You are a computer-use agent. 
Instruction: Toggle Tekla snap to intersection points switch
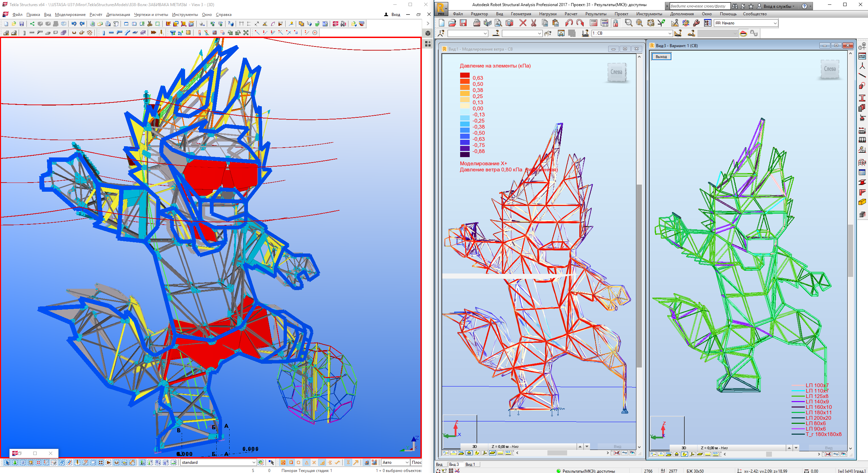pyautogui.click(x=314, y=462)
